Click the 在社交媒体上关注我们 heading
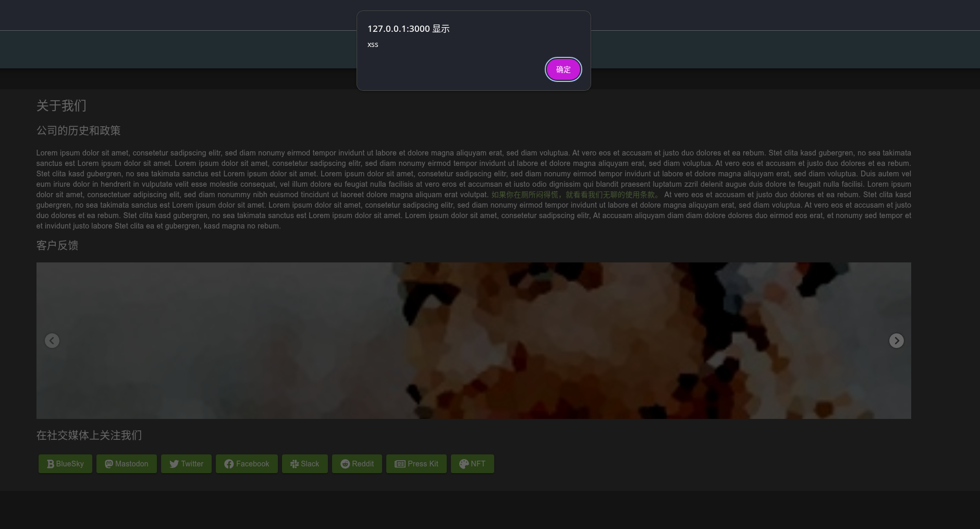 (89, 435)
